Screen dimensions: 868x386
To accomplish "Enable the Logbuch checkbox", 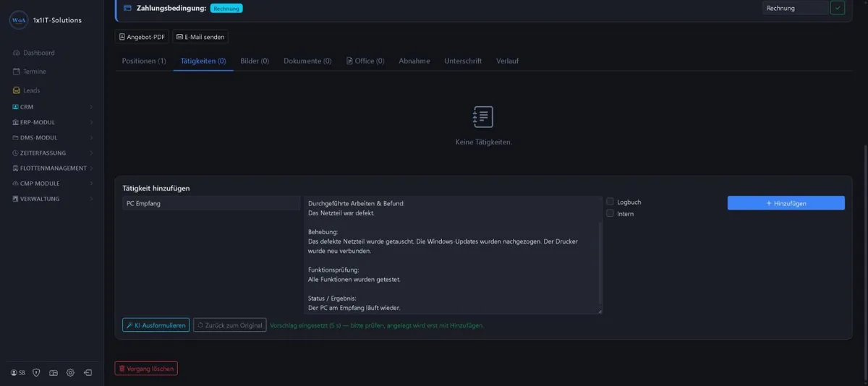I will click(610, 202).
